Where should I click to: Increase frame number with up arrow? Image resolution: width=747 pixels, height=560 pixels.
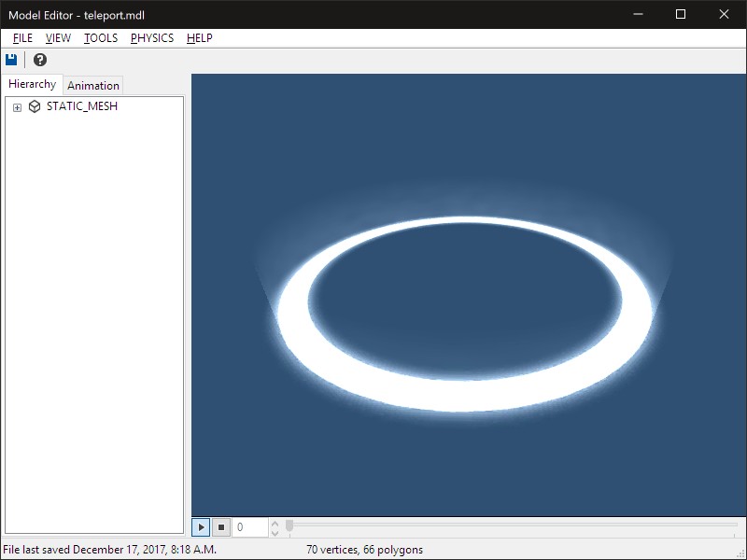pyautogui.click(x=275, y=523)
